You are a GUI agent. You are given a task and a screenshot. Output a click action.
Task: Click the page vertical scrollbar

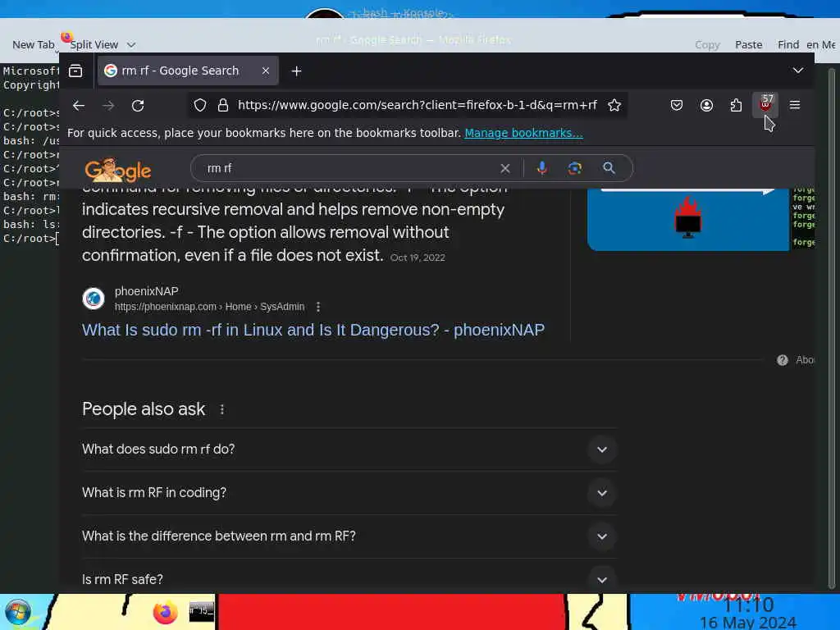pyautogui.click(x=832, y=326)
